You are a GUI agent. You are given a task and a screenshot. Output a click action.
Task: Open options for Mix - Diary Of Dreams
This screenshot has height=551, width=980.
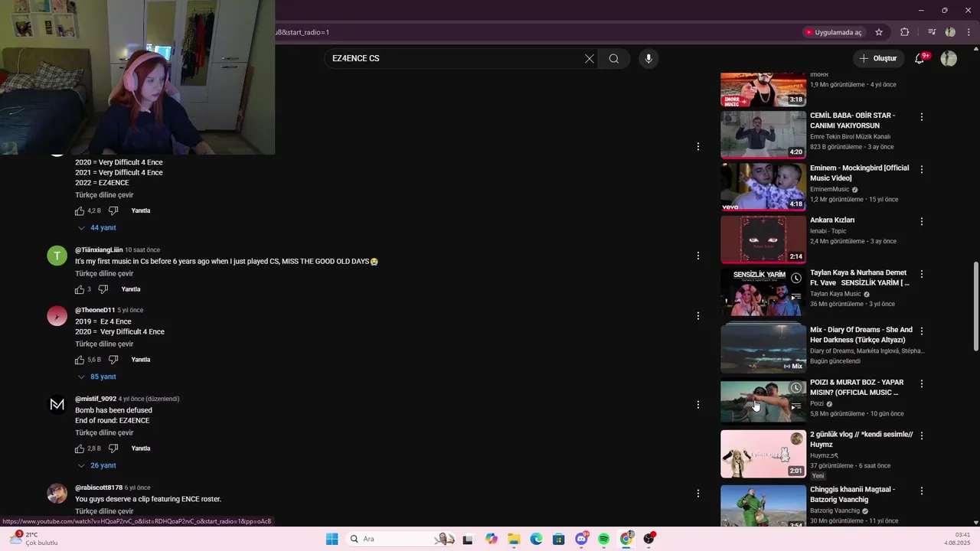[x=922, y=331]
